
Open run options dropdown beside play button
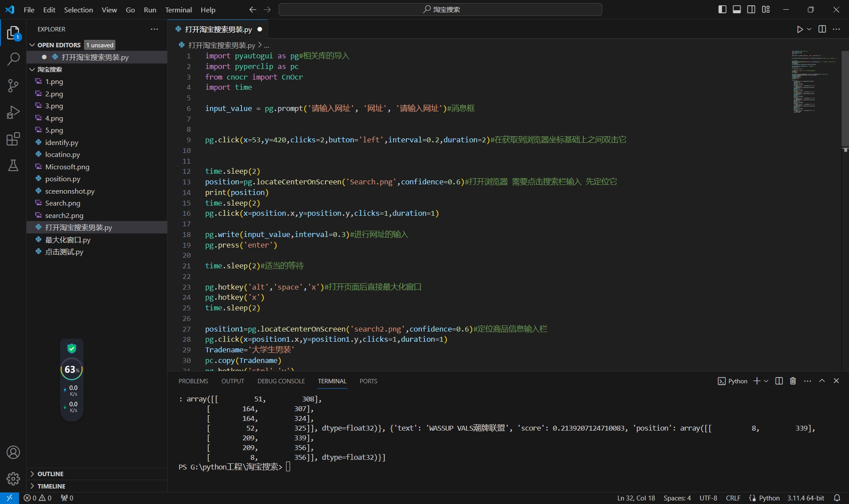click(x=809, y=29)
